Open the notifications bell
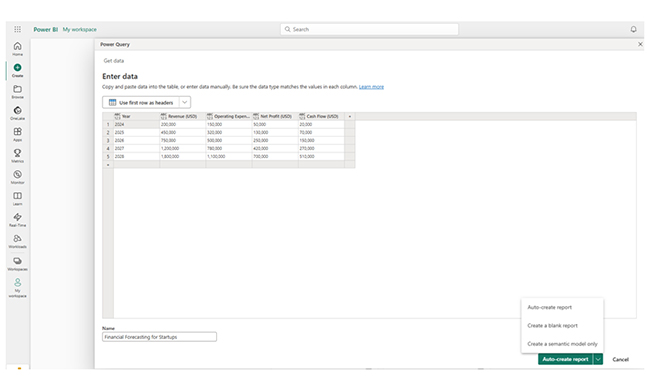650x389 pixels. point(633,29)
